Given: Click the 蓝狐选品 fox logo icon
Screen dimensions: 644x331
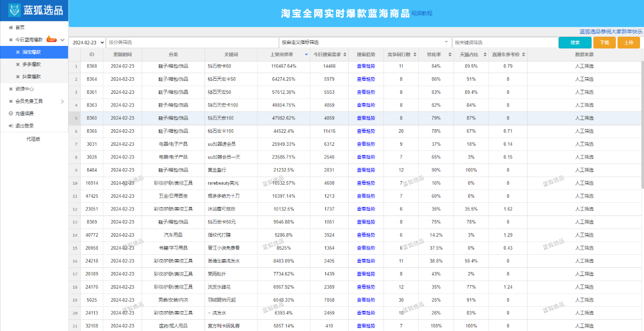Looking at the screenshot, I should pos(14,9).
